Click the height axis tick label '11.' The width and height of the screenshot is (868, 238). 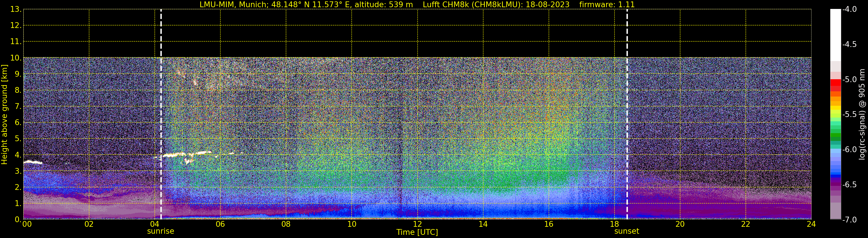pyautogui.click(x=16, y=42)
